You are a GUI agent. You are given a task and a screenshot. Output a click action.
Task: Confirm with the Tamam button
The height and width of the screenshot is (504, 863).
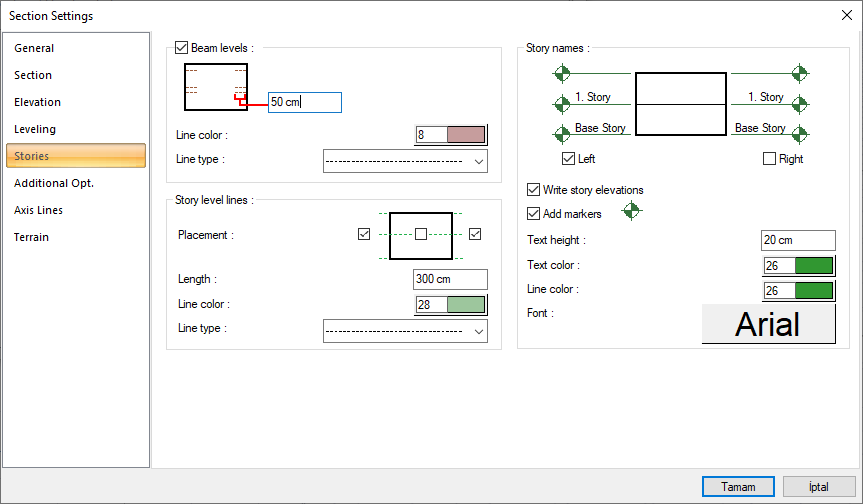(738, 487)
